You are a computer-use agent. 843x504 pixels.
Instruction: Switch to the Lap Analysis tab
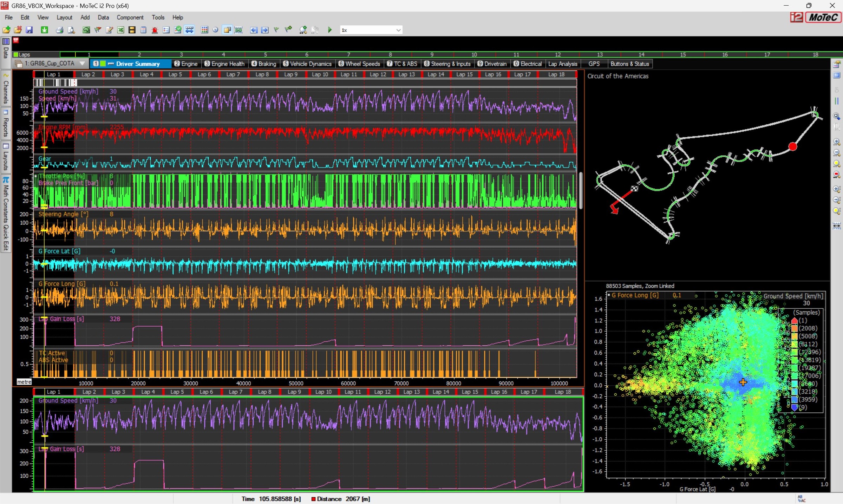(x=563, y=64)
